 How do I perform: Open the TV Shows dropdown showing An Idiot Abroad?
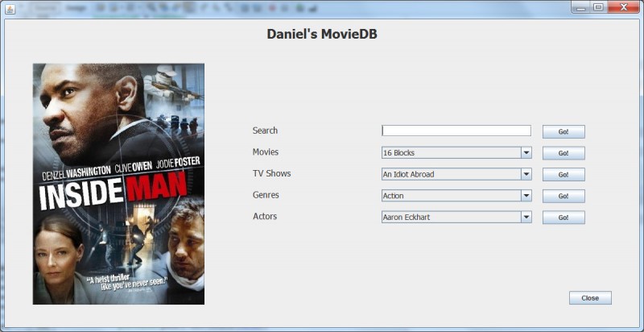click(456, 174)
